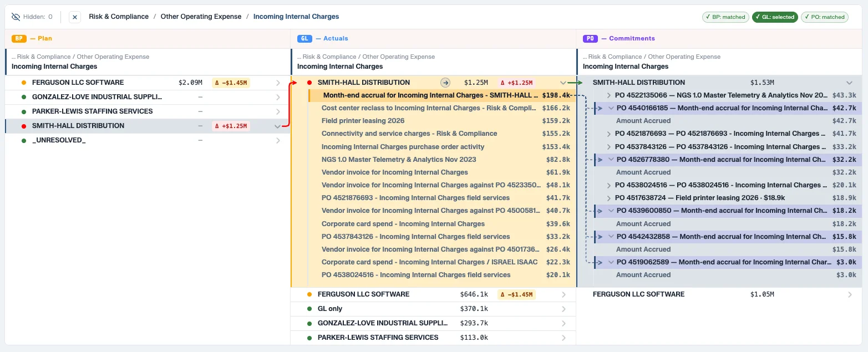Viewport: 868px width, 352px height.
Task: Expand PARKER-LEWIS STAFFING SERVICES in Plan column
Action: coord(278,111)
